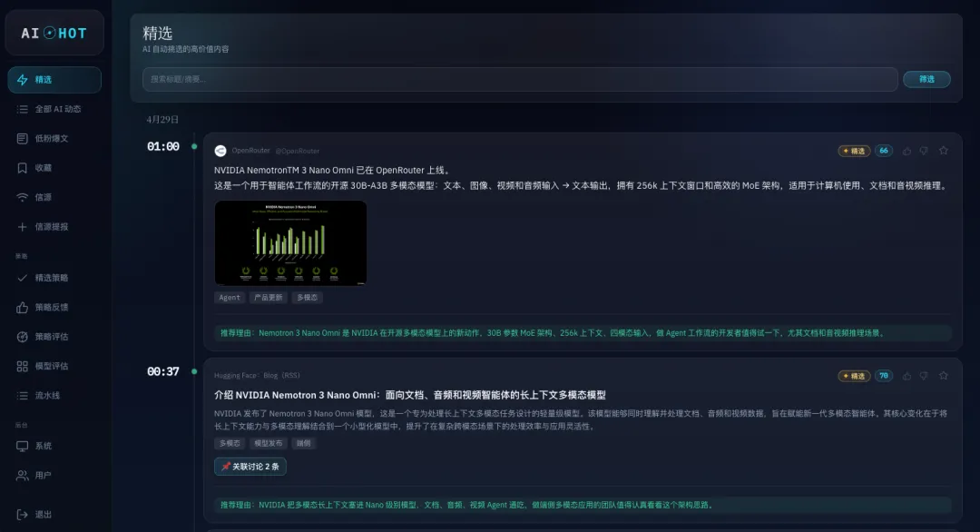
Task: Toggle thumbs up on the OpenRouter post
Action: tap(908, 150)
